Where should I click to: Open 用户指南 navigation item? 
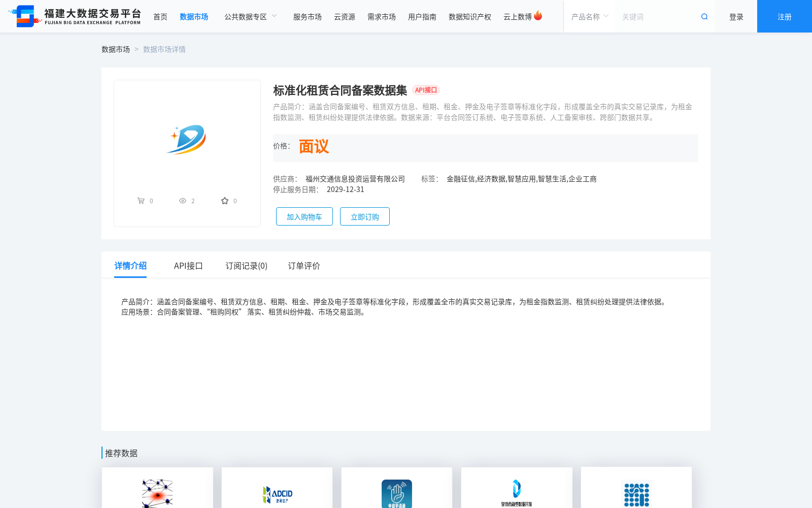[422, 17]
